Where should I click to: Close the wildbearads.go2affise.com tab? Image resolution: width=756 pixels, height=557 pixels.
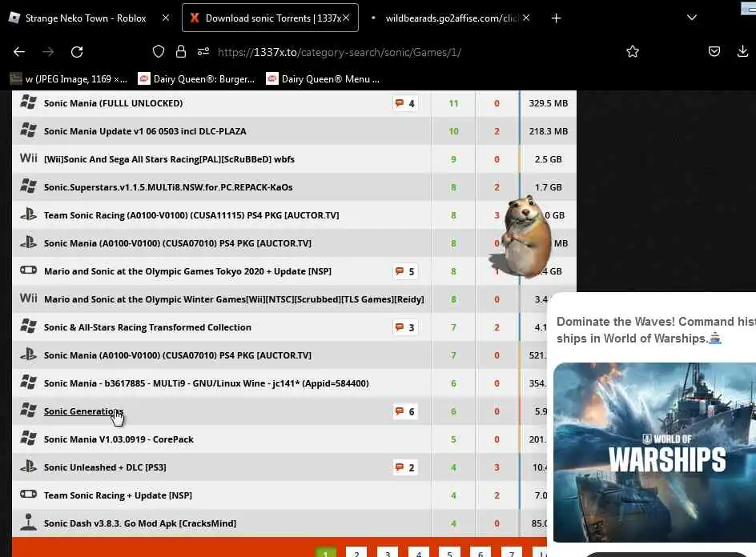click(x=526, y=18)
